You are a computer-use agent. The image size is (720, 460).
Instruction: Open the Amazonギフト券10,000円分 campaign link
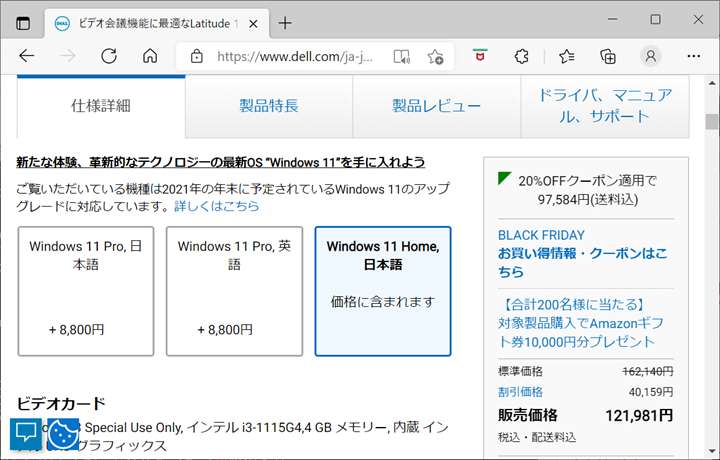tap(581, 323)
